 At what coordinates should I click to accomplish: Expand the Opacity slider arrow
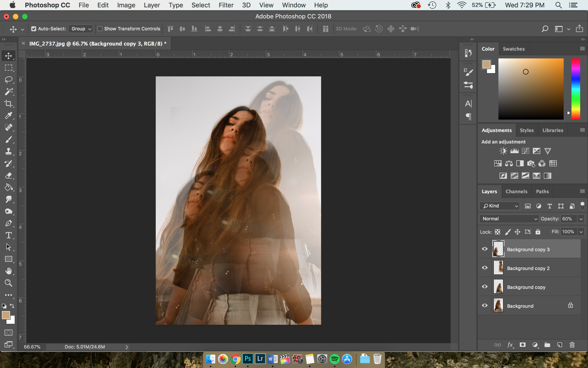coord(581,219)
